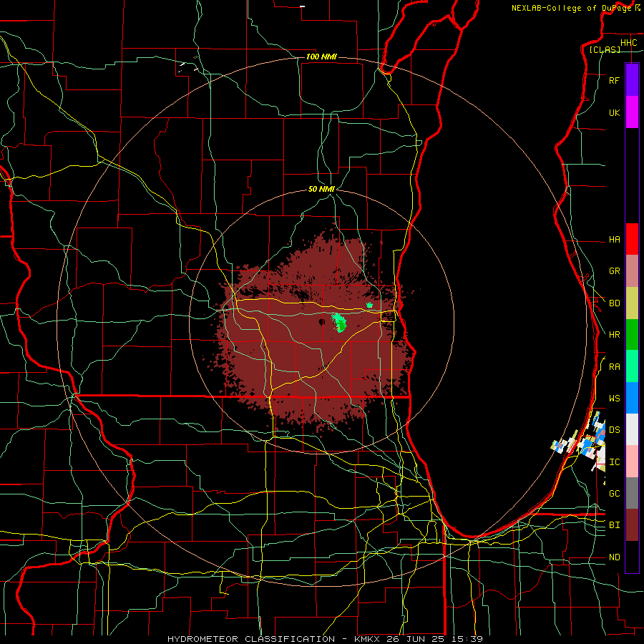Click the bright green RA legend swatch
The image size is (644, 644).
coord(632,366)
